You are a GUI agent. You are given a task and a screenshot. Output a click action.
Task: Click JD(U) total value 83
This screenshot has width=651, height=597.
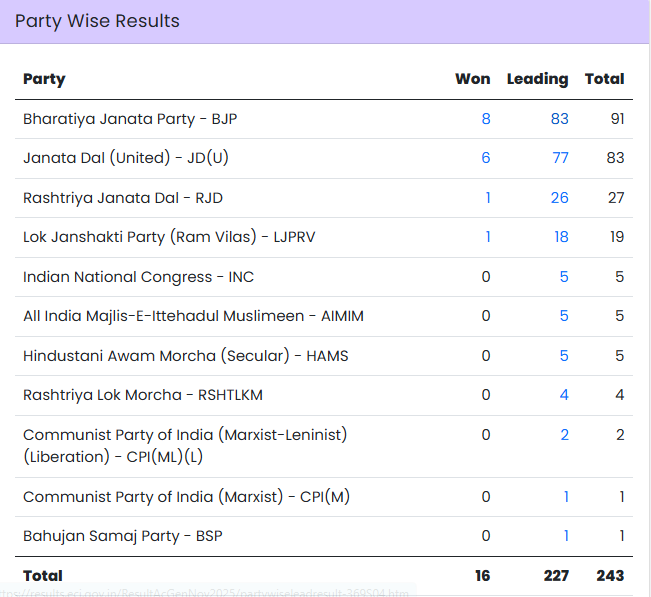(x=615, y=158)
